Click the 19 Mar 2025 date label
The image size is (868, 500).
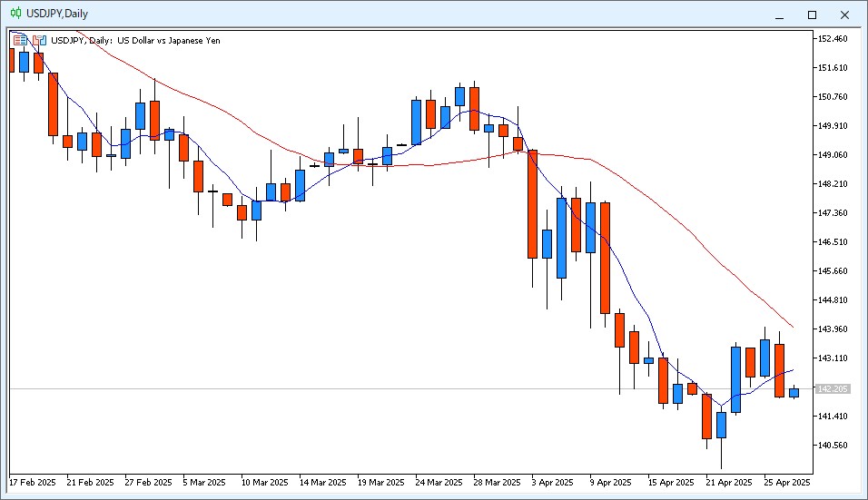pos(380,482)
